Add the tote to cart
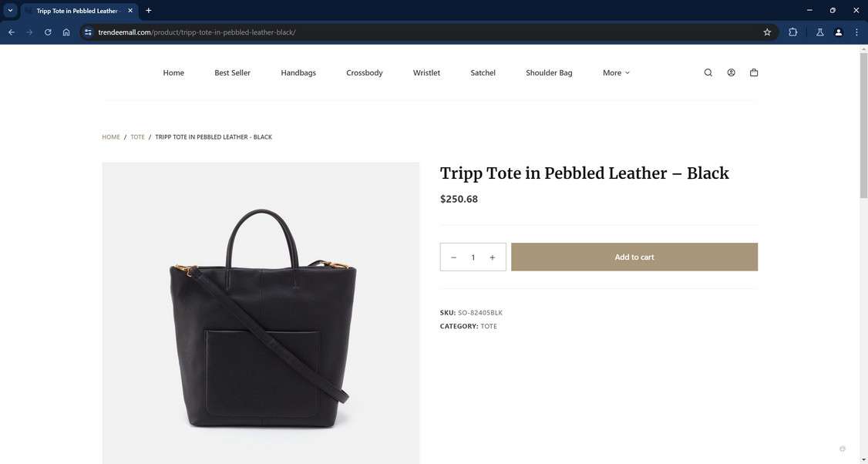Viewport: 868px width, 464px height. [x=634, y=257]
